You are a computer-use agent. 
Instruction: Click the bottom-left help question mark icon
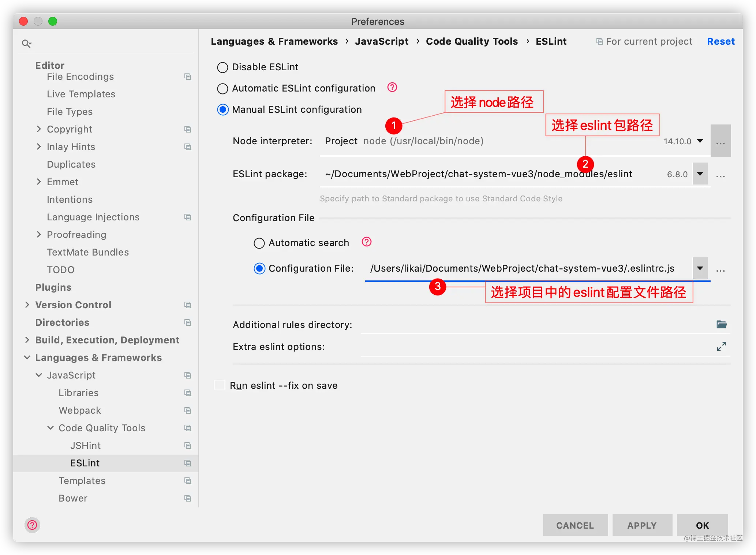[32, 525]
